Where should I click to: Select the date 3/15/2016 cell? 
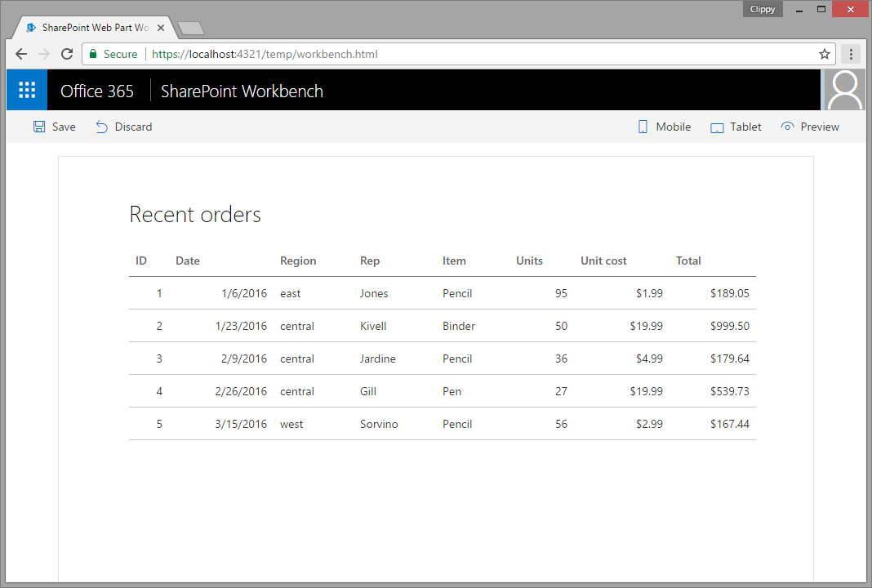[242, 424]
